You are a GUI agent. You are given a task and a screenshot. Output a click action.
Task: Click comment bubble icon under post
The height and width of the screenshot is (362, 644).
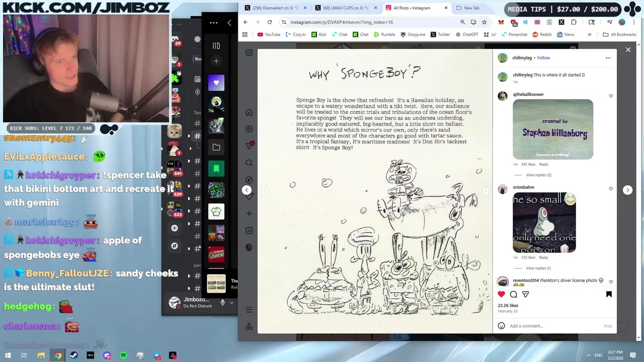513,294
